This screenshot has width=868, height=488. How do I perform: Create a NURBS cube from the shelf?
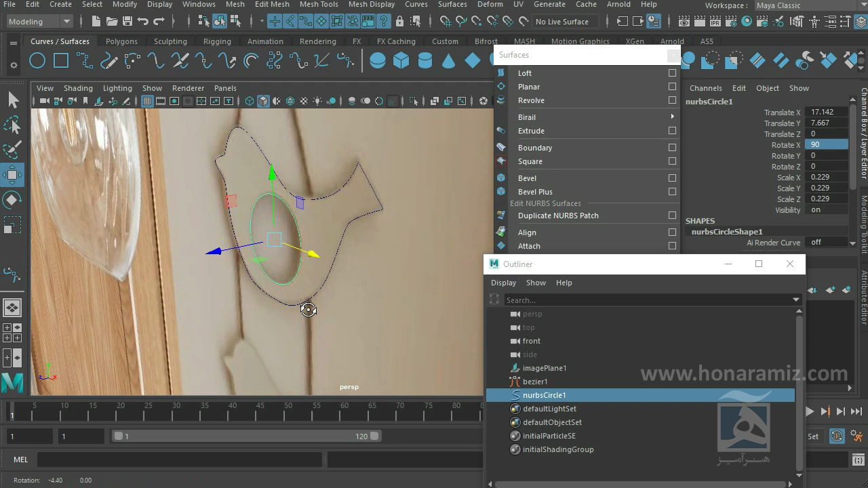(x=401, y=61)
